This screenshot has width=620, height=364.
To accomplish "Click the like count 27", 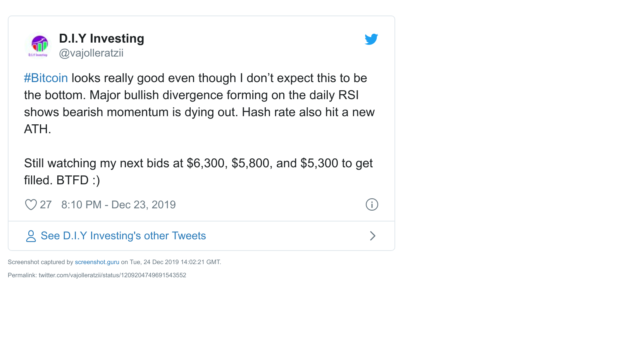I will [x=46, y=204].
